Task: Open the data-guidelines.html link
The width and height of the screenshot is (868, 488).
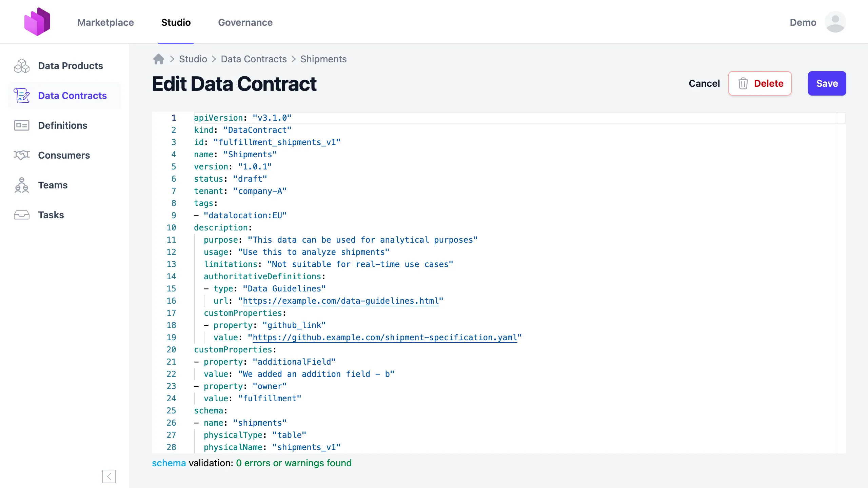Action: [x=340, y=301]
